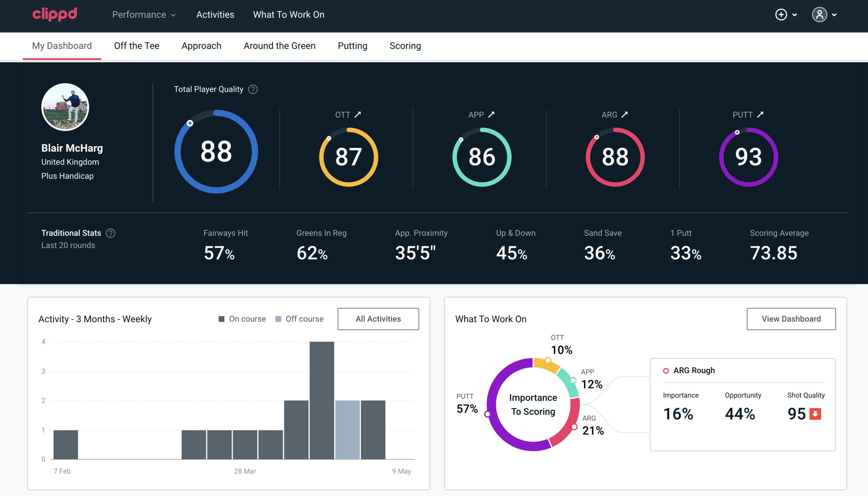Click the add activity plus icon

(782, 14)
